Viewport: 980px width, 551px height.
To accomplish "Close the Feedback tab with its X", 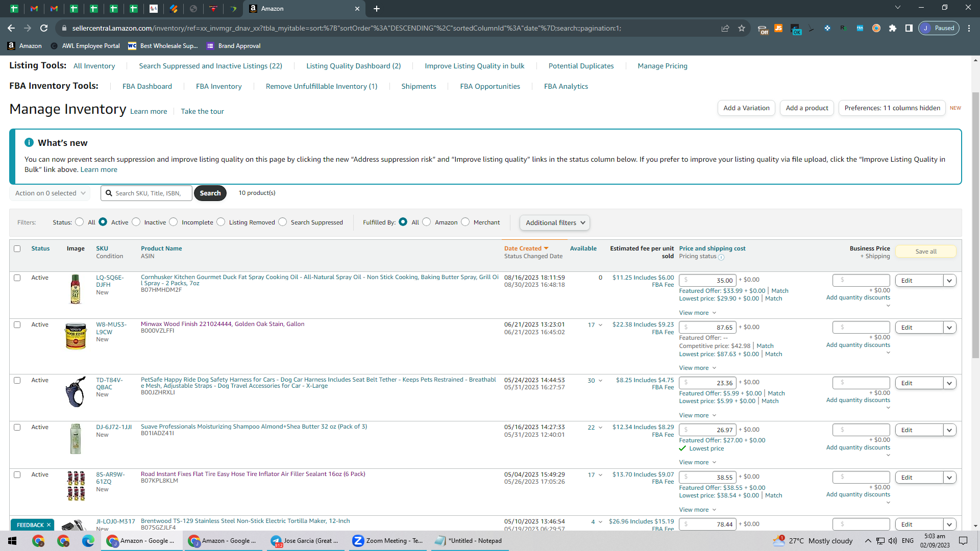I will click(49, 525).
